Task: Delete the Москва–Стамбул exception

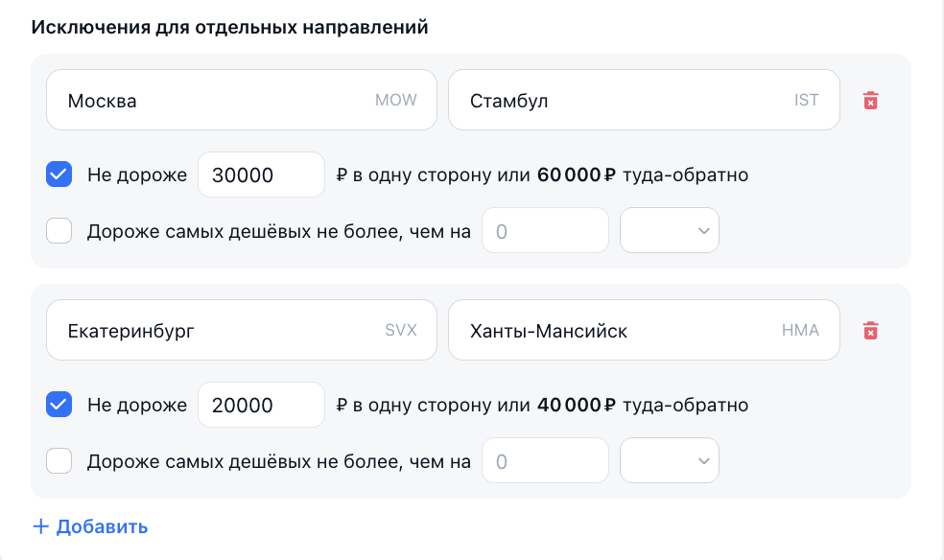Action: [x=870, y=101]
